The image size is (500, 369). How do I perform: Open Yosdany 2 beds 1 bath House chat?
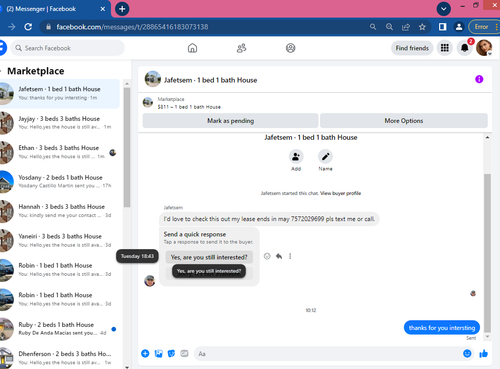pyautogui.click(x=60, y=181)
